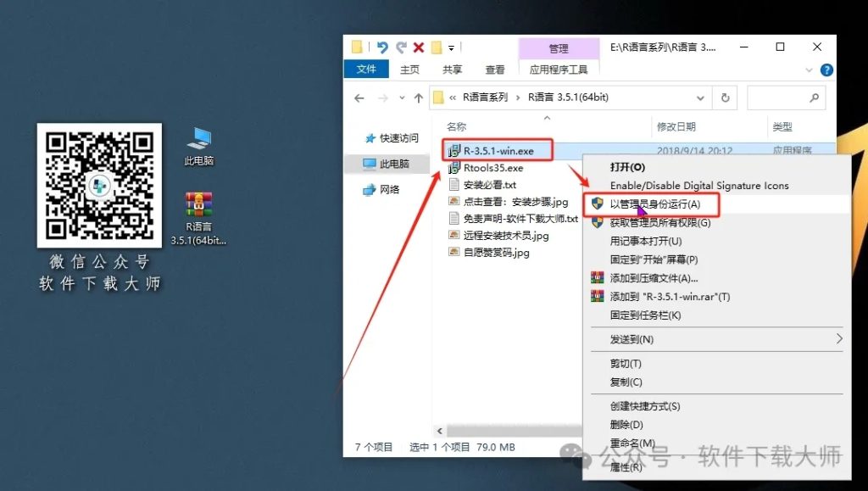Click the left arrow of the horizontal scrollbar

point(439,430)
